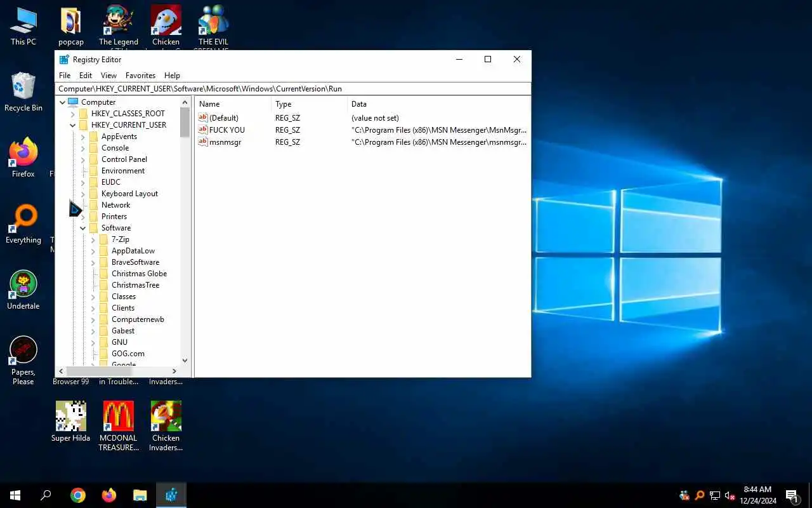
Task: Select the Firefox desktop shortcut
Action: pyautogui.click(x=23, y=157)
